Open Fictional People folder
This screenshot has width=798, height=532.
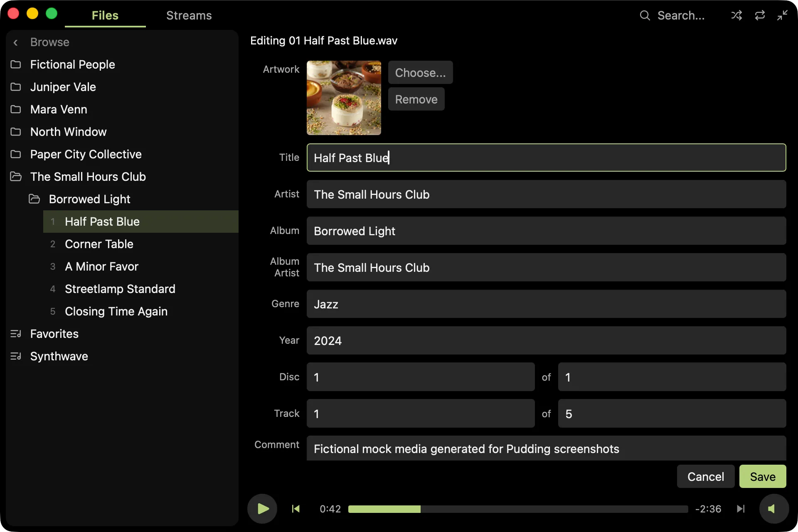(122, 64)
